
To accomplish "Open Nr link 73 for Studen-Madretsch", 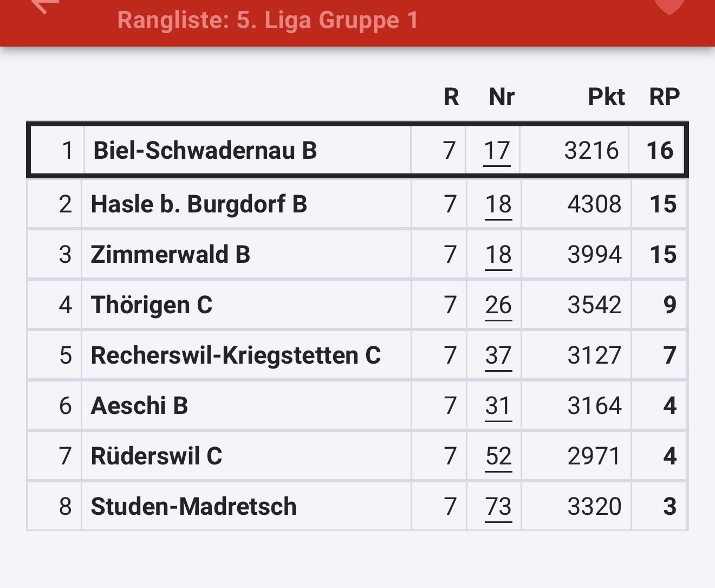I will (498, 507).
